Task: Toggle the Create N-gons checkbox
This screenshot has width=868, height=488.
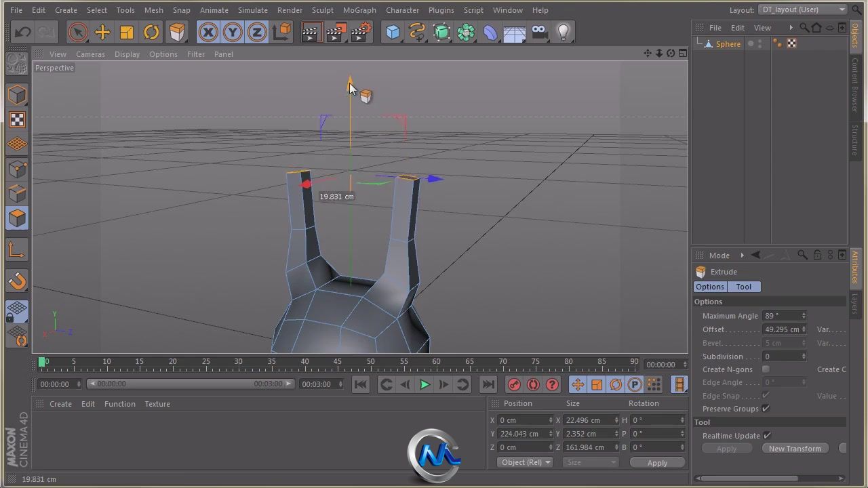Action: click(x=766, y=369)
